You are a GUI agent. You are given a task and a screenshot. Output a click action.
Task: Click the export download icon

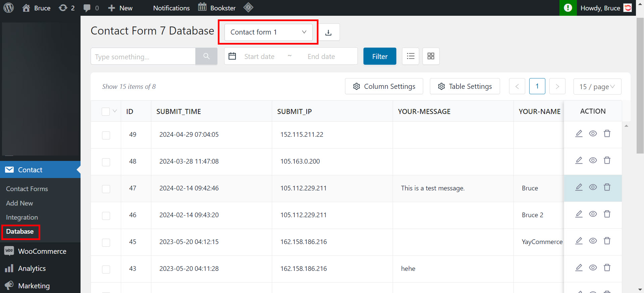[x=329, y=32]
